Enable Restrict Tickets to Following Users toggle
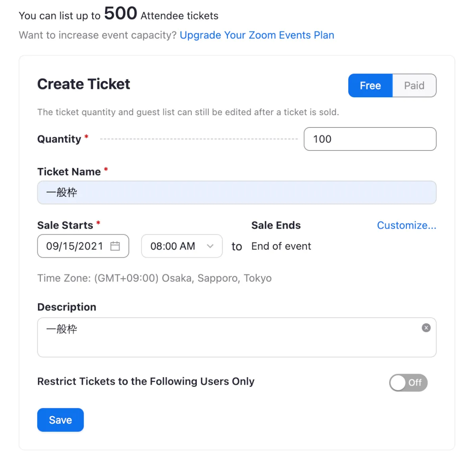 click(x=408, y=383)
